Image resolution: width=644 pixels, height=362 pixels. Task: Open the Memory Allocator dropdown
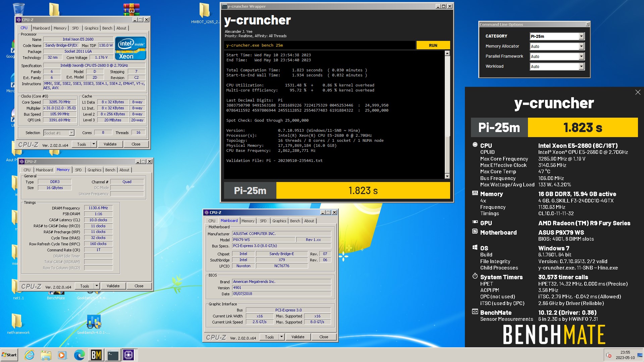tap(557, 46)
